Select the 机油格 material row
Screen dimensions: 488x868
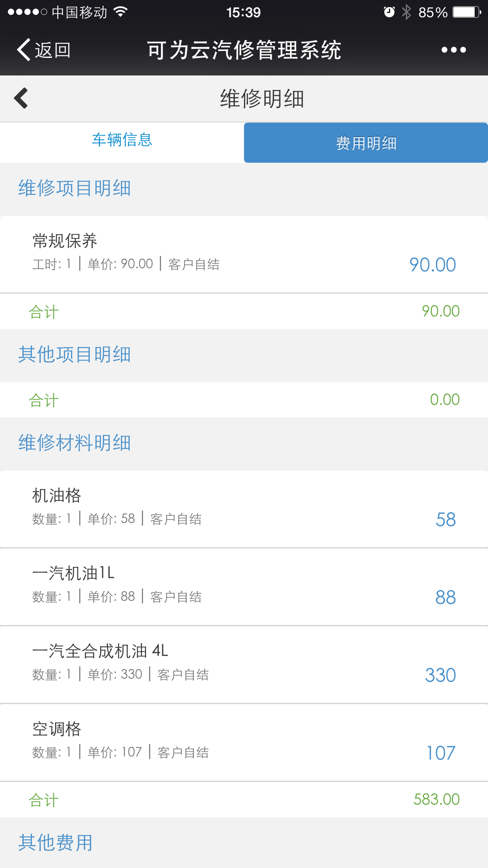point(244,508)
